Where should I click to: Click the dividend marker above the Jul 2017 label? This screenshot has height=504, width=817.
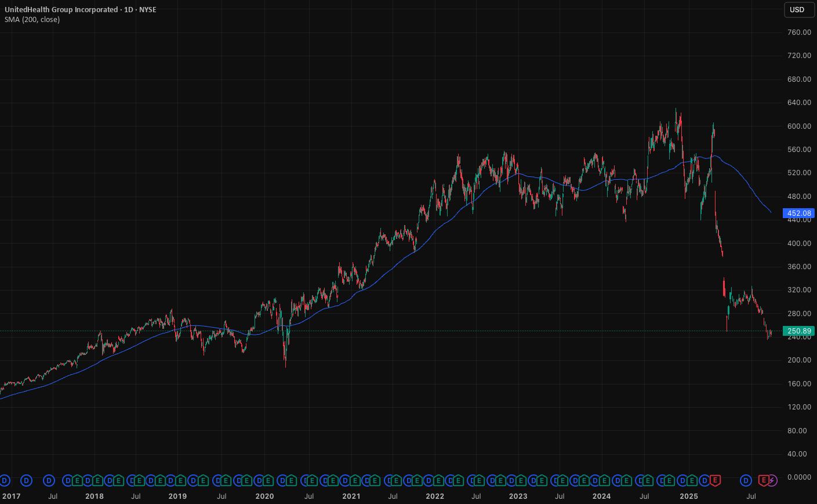click(49, 480)
